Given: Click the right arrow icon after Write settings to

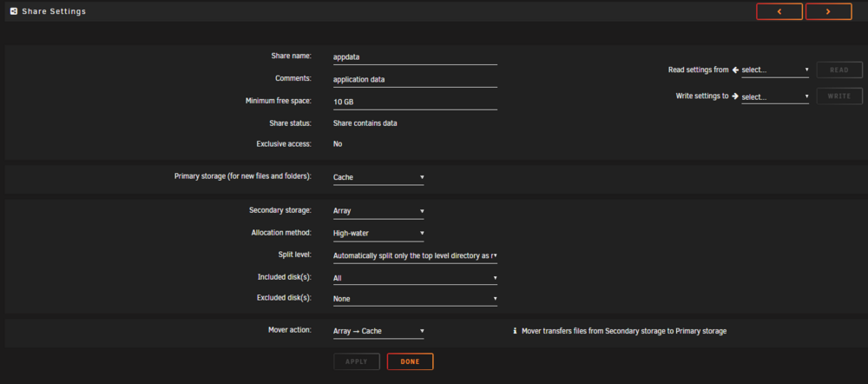Looking at the screenshot, I should coord(735,96).
